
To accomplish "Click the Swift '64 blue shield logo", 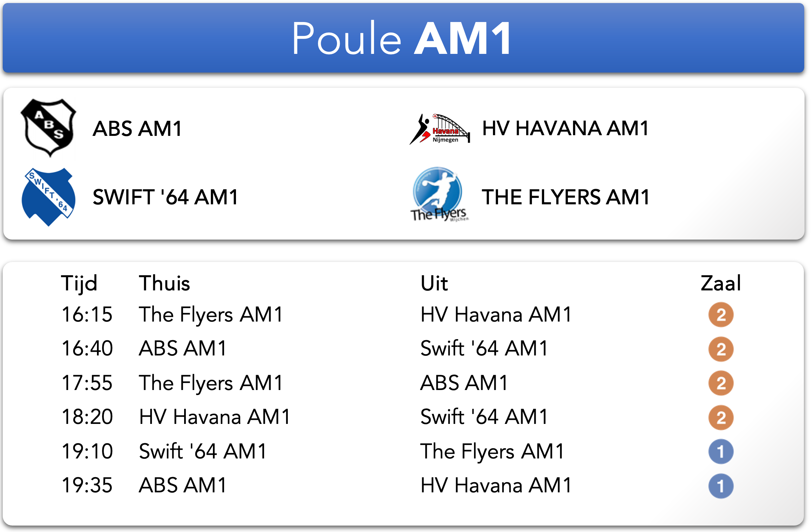I will tap(48, 197).
